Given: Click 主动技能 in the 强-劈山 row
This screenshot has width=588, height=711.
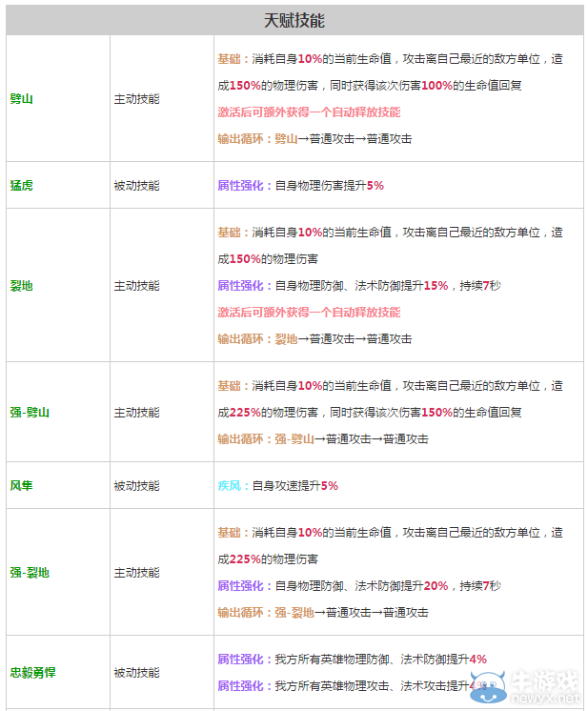Looking at the screenshot, I should 136,412.
